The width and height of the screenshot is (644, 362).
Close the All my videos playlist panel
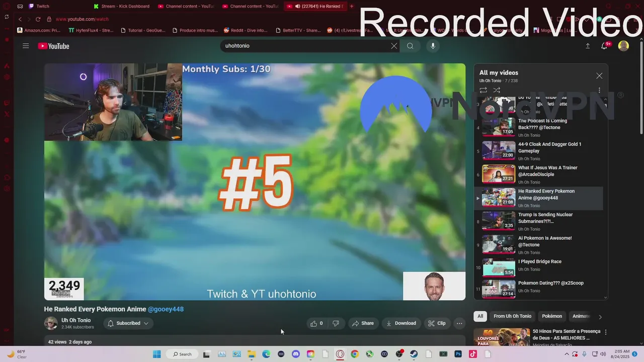pos(599,76)
